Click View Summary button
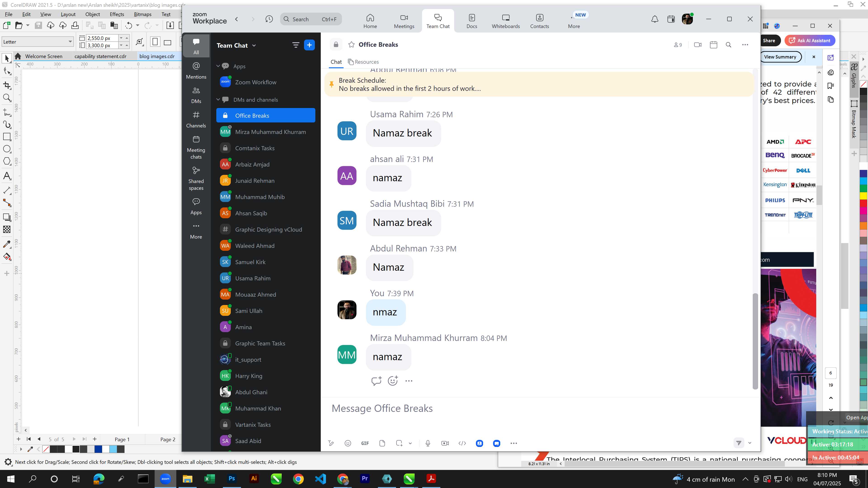This screenshot has width=868, height=488. pyautogui.click(x=780, y=56)
